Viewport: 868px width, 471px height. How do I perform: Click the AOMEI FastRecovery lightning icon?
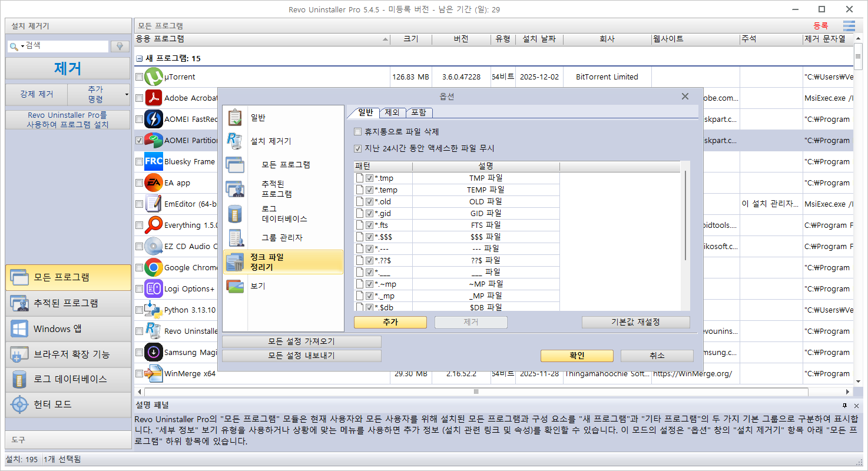coord(154,120)
